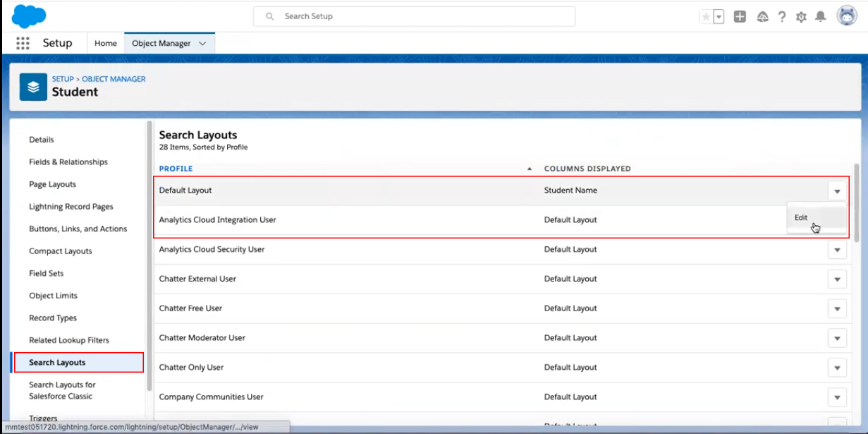Switch to the Home tab

pyautogui.click(x=106, y=43)
